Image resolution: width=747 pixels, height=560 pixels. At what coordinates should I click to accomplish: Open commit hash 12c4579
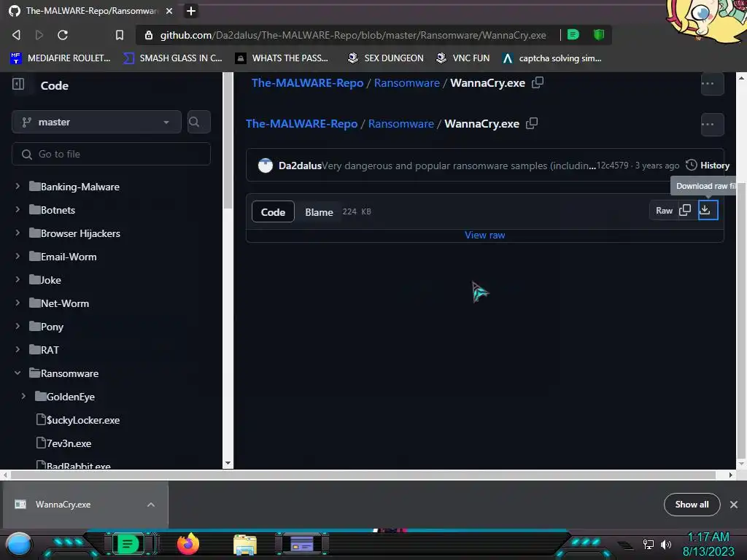(613, 166)
